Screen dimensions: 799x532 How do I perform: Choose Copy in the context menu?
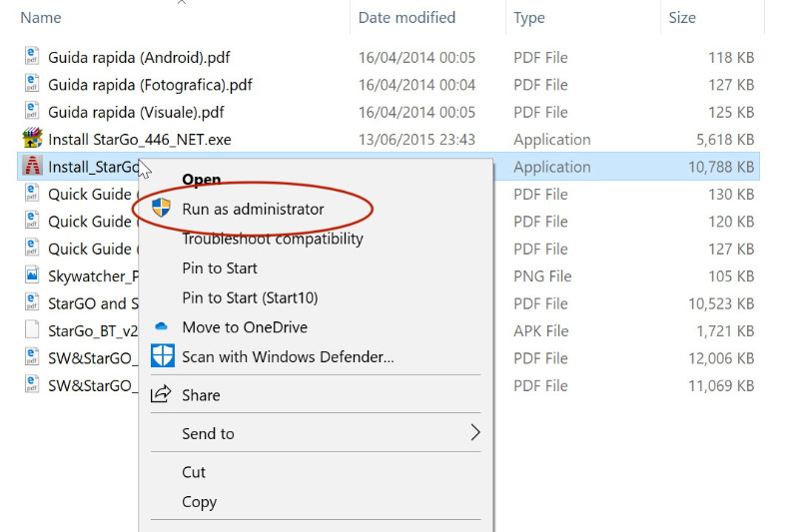coord(199,502)
